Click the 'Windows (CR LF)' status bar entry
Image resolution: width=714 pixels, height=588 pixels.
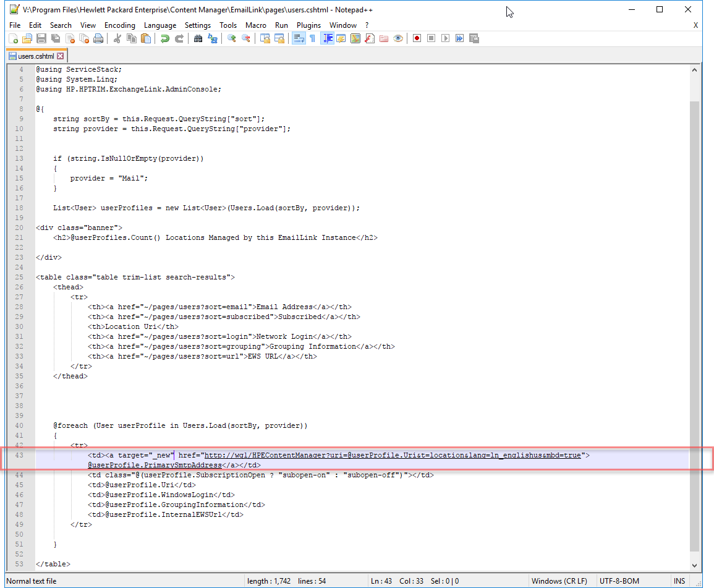pyautogui.click(x=559, y=581)
